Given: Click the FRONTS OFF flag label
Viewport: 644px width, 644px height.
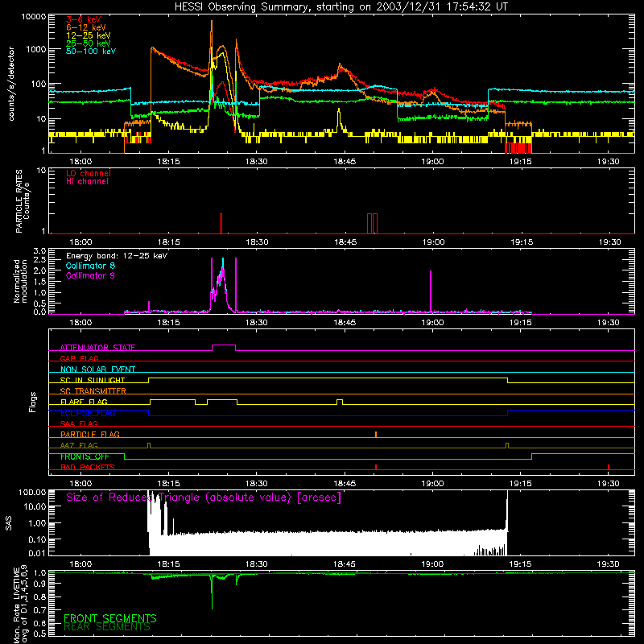Looking at the screenshot, I should coord(85,456).
